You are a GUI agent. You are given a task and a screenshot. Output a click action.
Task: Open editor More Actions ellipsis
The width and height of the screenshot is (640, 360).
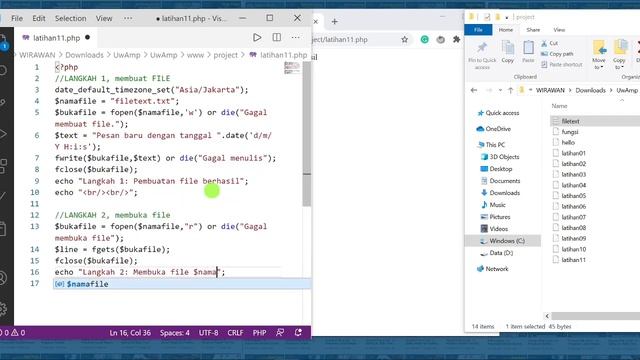[296, 38]
